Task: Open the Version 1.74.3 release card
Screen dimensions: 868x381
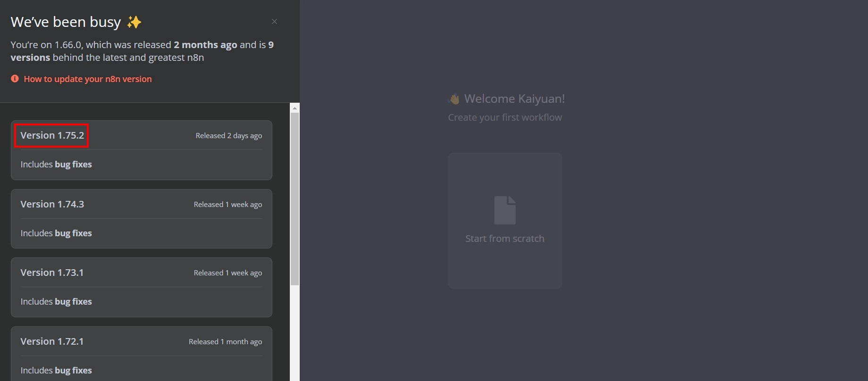Action: 142,219
